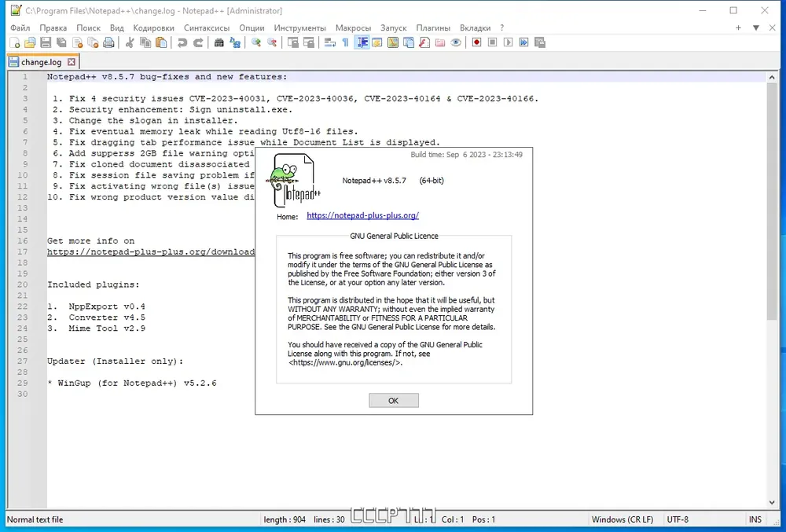The width and height of the screenshot is (786, 532).
Task: Open the notepad-plus-plus.org home link
Action: (x=362, y=215)
